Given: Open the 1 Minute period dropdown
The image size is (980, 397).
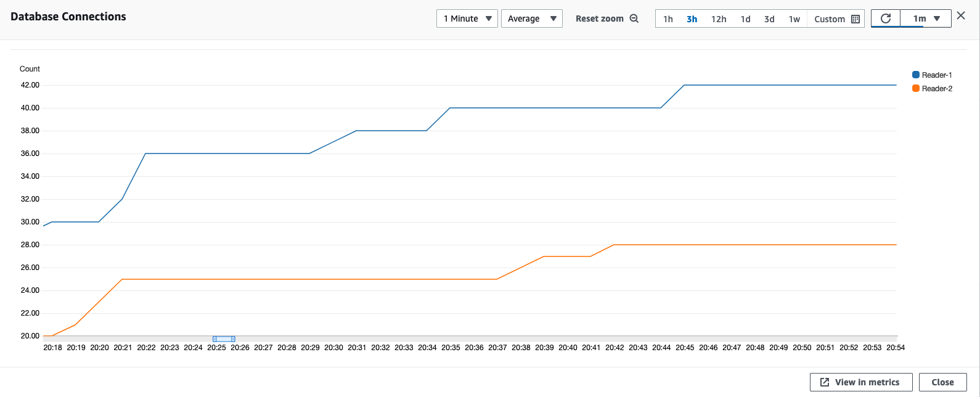Looking at the screenshot, I should (x=467, y=18).
